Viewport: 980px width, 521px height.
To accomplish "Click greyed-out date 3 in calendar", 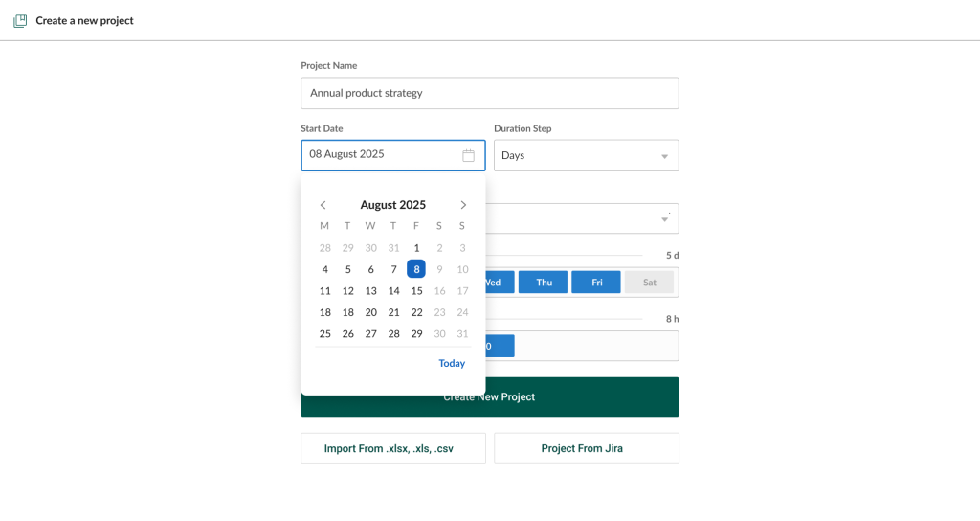I will (x=462, y=248).
